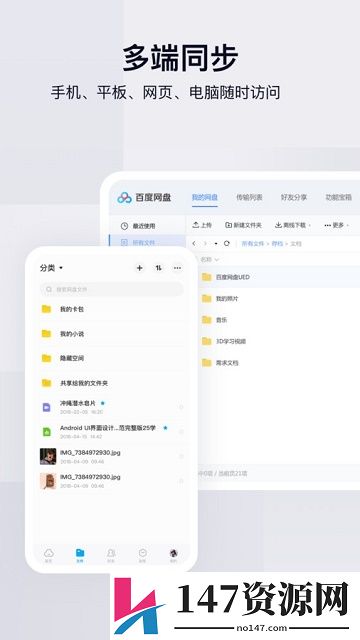Tick the circle for the first IMG_7384972930.jpg
Screen dimensions: 360x640
(x=181, y=456)
